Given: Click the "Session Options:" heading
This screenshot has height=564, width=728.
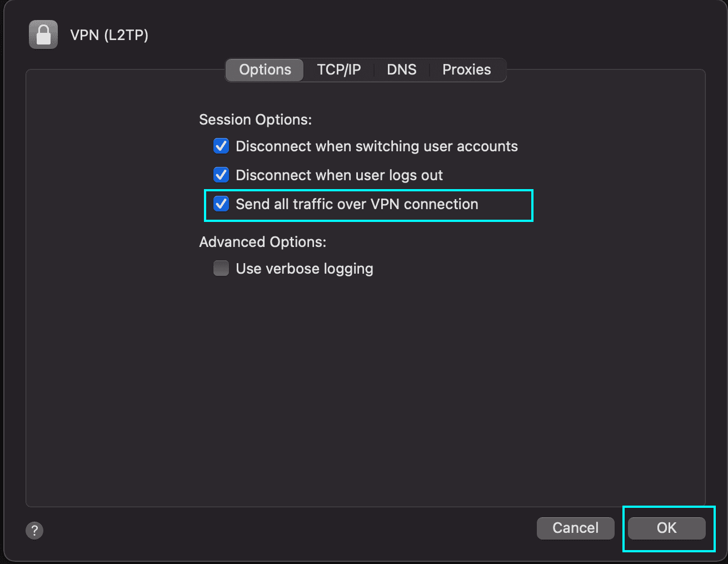Looking at the screenshot, I should click(255, 120).
